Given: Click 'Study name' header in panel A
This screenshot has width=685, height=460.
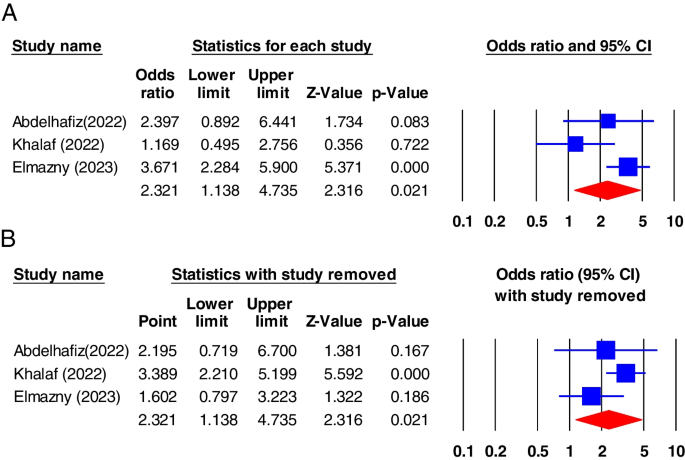Looking at the screenshot, I should click(58, 46).
